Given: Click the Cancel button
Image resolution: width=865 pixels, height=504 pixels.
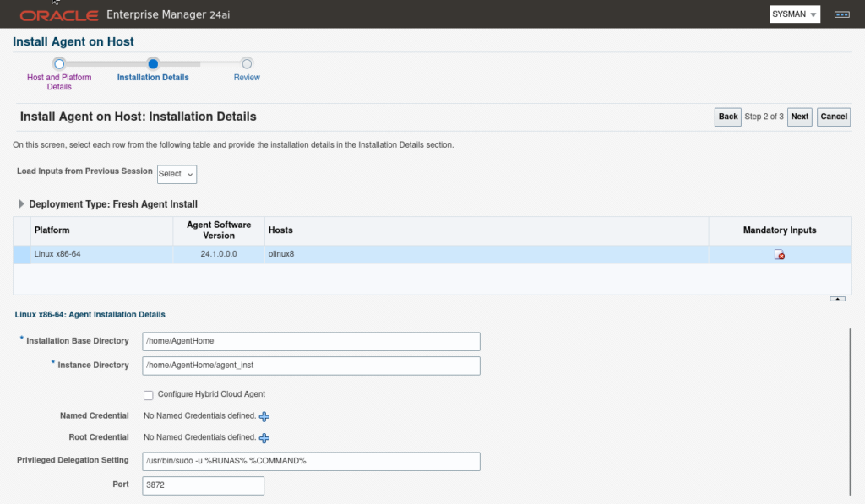Looking at the screenshot, I should [x=834, y=117].
